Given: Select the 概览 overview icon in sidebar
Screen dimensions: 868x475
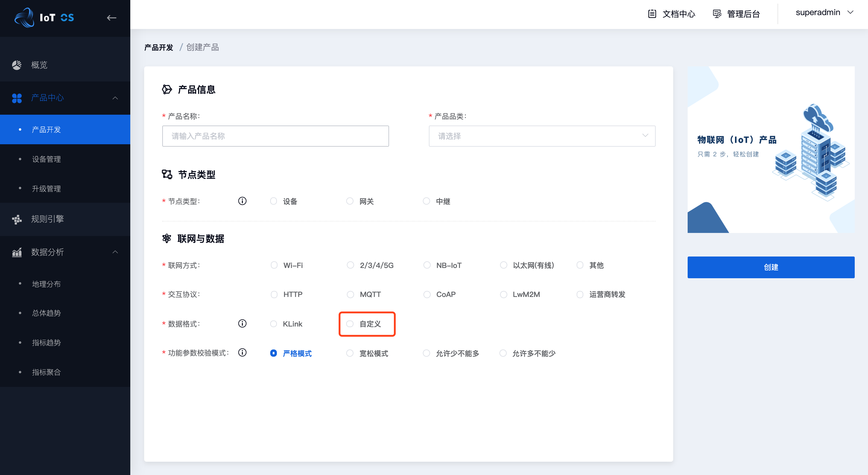Looking at the screenshot, I should [17, 65].
